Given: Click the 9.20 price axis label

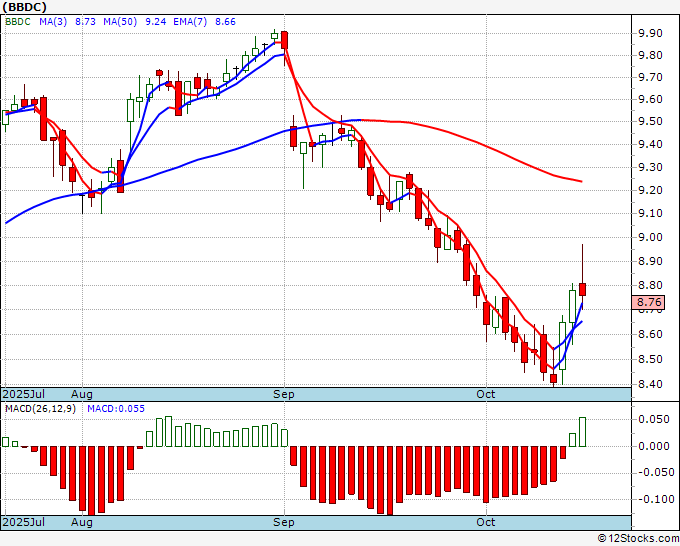Looking at the screenshot, I should (650, 190).
